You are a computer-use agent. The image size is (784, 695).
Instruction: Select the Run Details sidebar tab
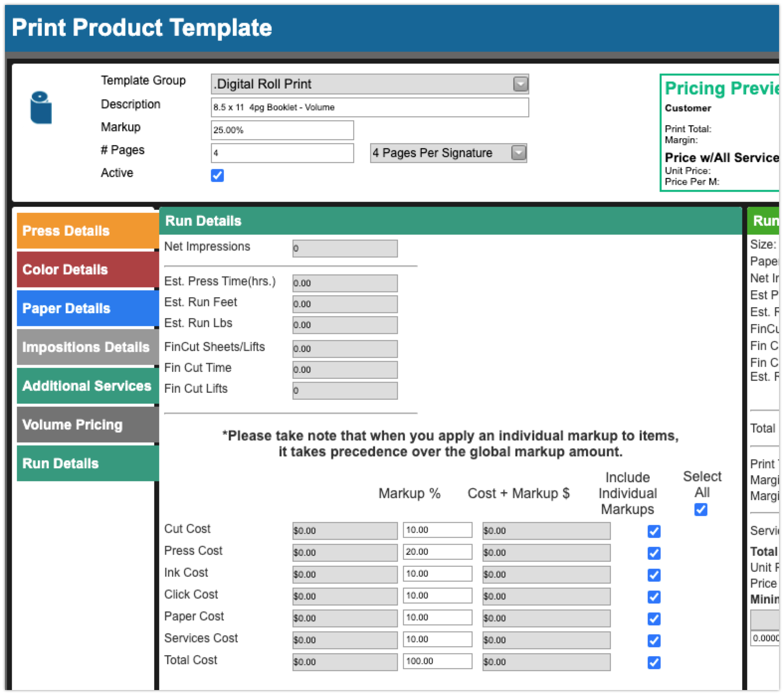[x=88, y=463]
